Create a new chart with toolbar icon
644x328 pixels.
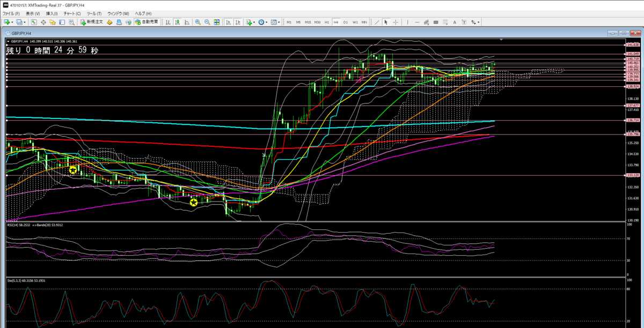coord(7,22)
